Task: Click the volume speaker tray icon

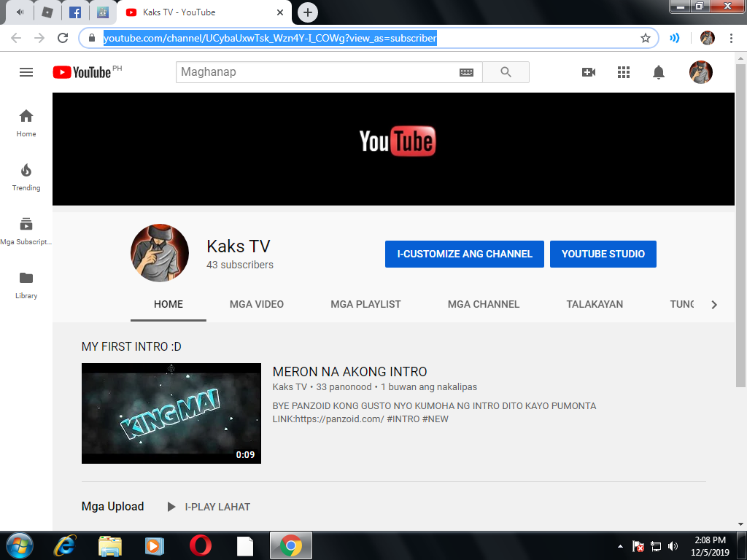Action: pyautogui.click(x=673, y=546)
